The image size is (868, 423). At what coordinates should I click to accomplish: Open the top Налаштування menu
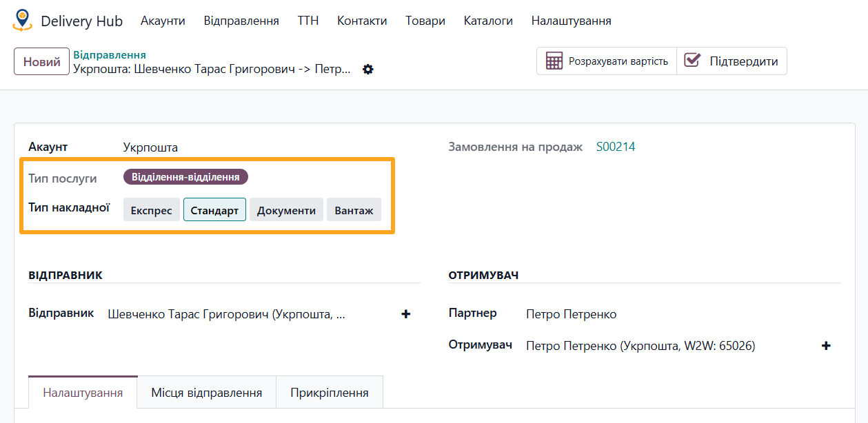click(571, 21)
